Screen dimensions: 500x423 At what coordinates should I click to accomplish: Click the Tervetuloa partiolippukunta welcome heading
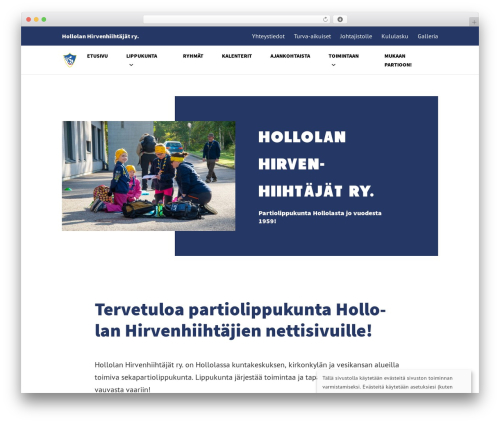tap(240, 320)
